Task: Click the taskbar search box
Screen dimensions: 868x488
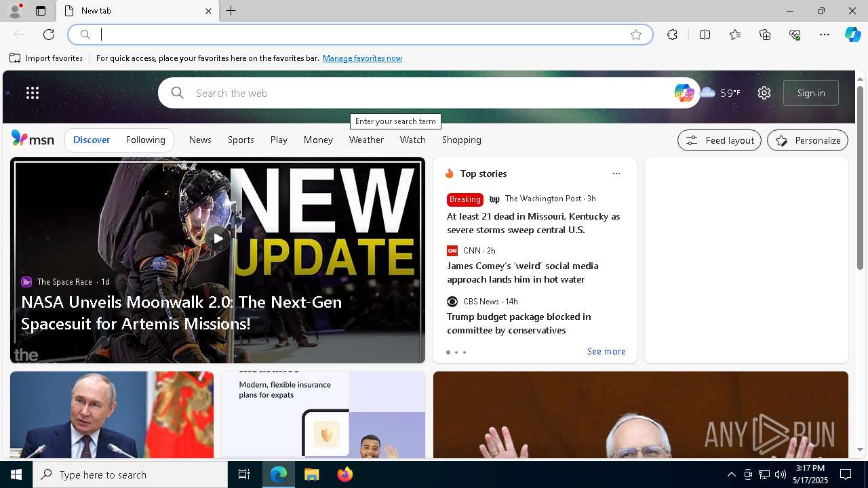Action: click(x=130, y=474)
